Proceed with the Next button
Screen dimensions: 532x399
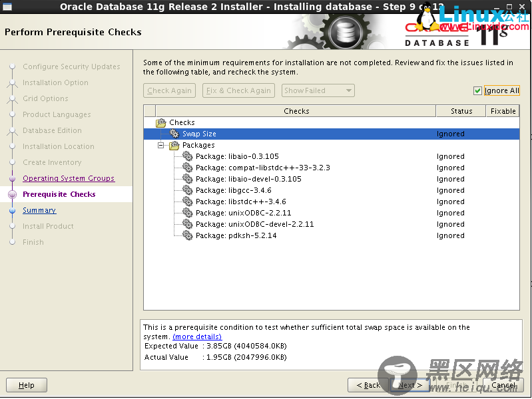tap(410, 385)
